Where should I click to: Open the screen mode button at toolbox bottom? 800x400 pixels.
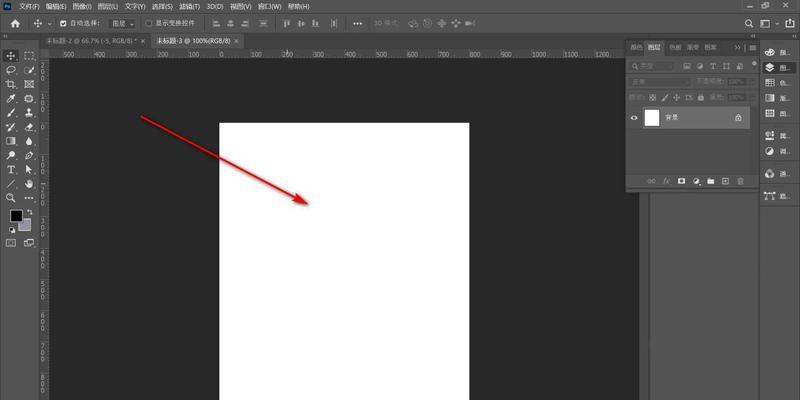pos(29,243)
